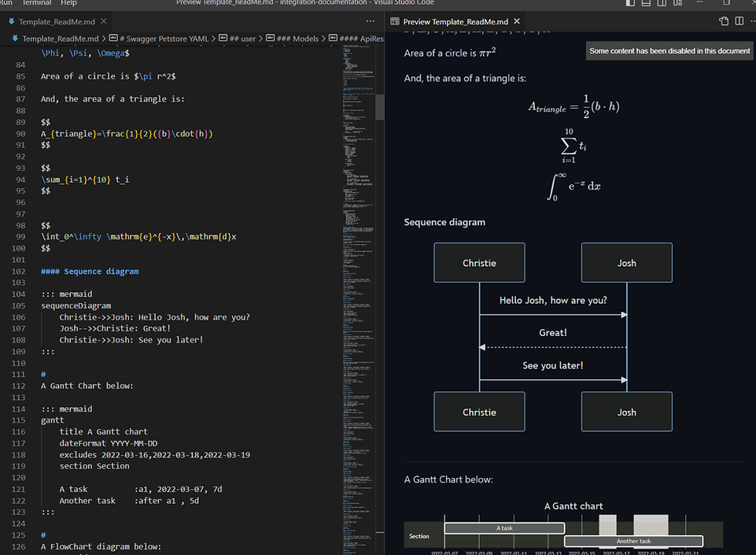Click the top Christie box in preview
This screenshot has height=555, width=756.
tap(479, 263)
